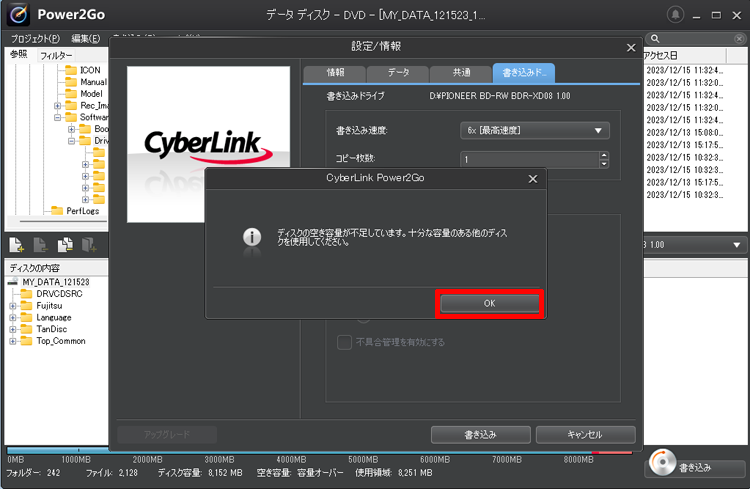This screenshot has height=489, width=750.
Task: Click the info icon in warning dialog
Action: [x=253, y=237]
